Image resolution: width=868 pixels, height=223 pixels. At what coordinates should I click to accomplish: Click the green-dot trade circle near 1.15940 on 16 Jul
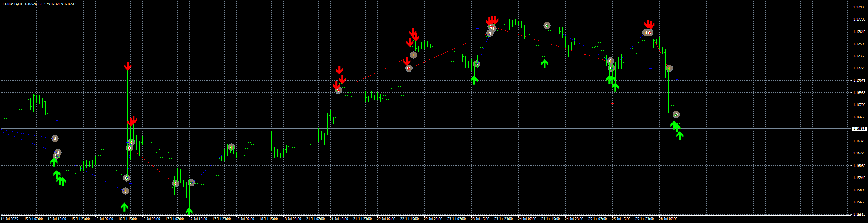click(x=127, y=178)
